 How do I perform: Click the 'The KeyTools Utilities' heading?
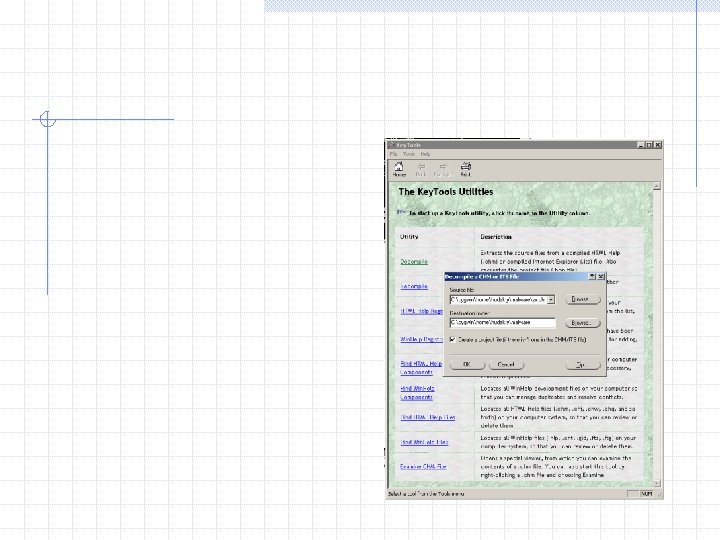point(446,192)
